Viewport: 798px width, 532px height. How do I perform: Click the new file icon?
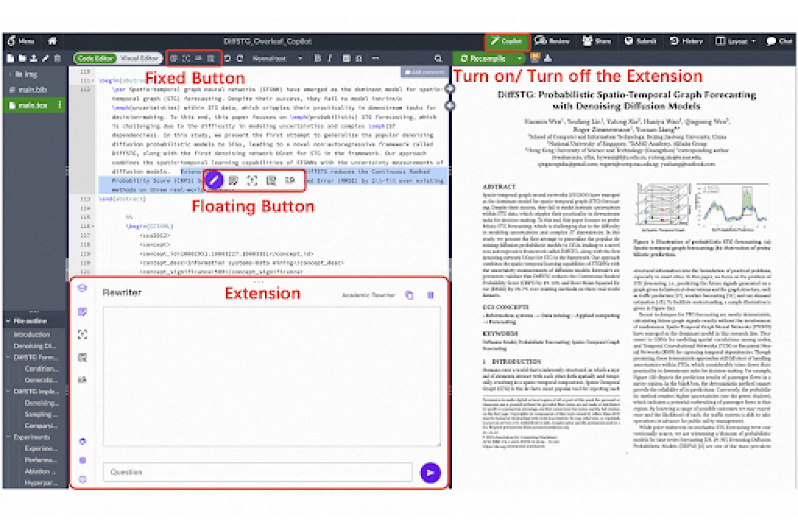pos(10,58)
